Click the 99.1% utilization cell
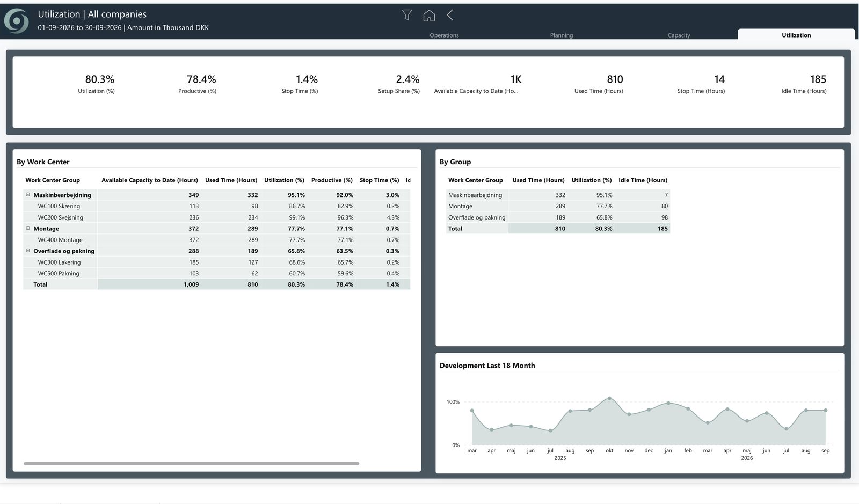Screen dimensions: 859x504 coord(297,217)
